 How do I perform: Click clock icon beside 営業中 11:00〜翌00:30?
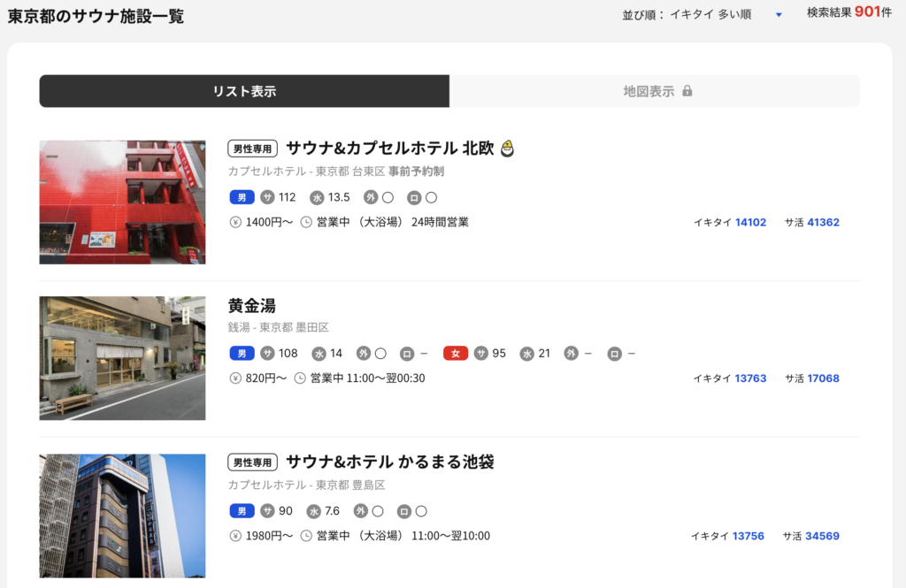300,378
